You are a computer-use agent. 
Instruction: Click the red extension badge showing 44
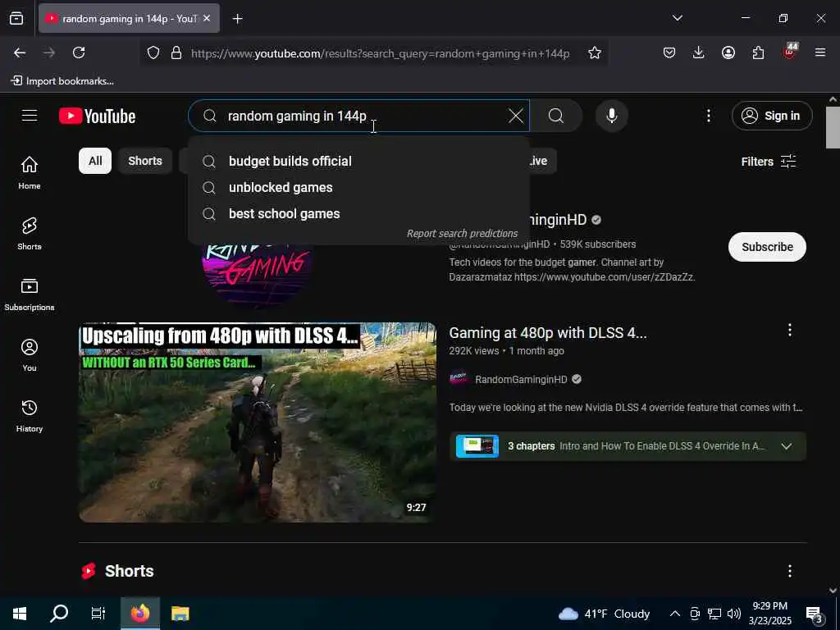790,52
